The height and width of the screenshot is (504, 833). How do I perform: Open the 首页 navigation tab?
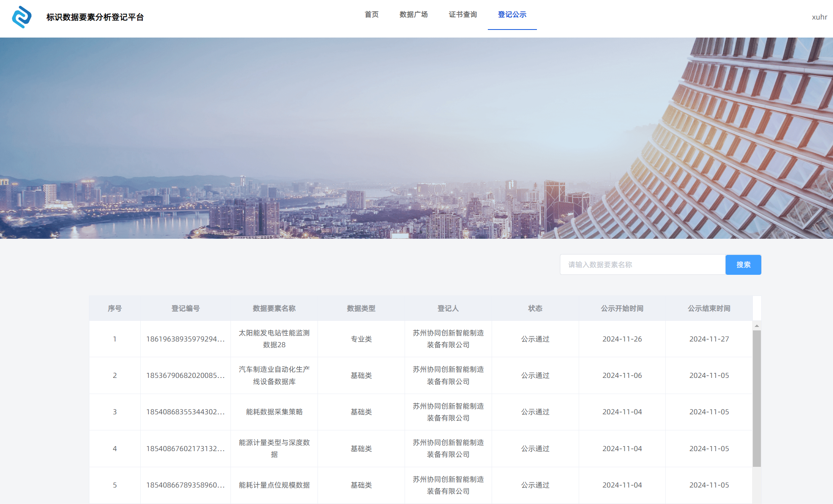pos(372,15)
